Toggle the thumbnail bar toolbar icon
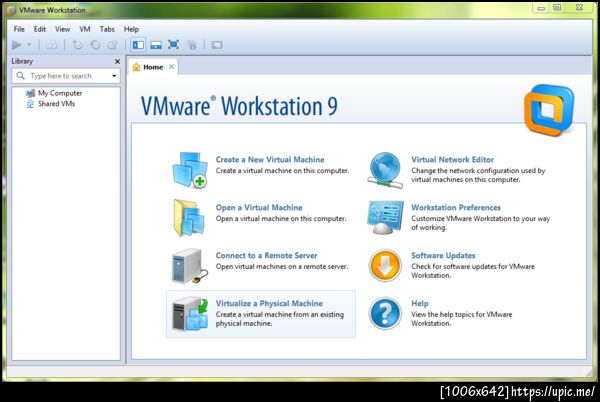Viewport: 600px width, 402px height. click(x=156, y=45)
